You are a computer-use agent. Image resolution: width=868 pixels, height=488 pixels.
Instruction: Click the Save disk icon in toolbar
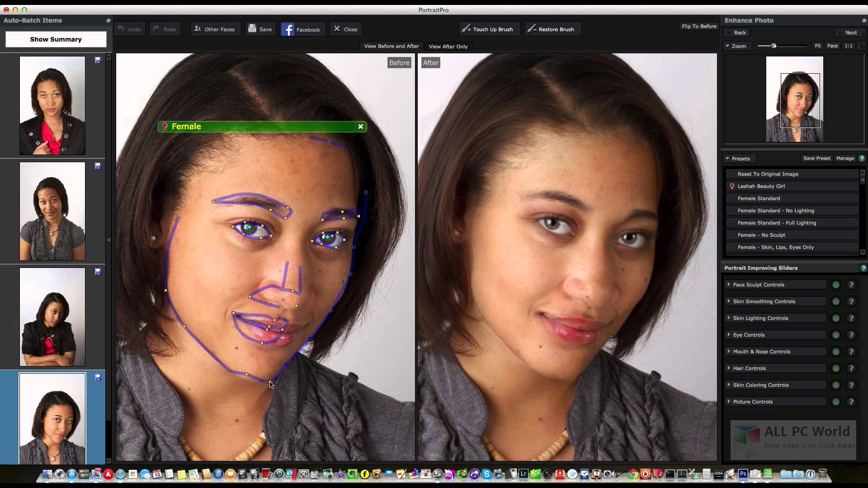pos(252,29)
